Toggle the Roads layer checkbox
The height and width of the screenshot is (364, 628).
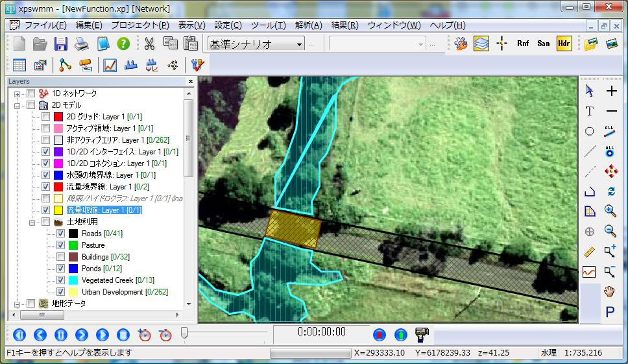tap(60, 234)
